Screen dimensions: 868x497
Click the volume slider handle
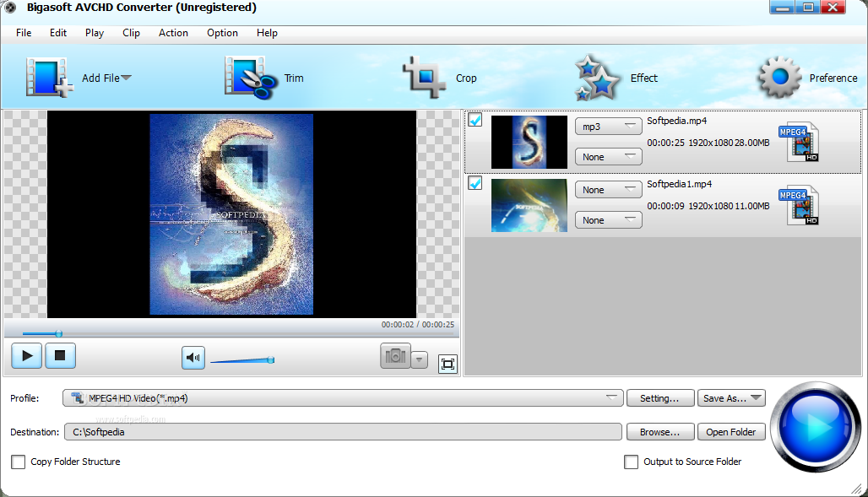(x=271, y=359)
